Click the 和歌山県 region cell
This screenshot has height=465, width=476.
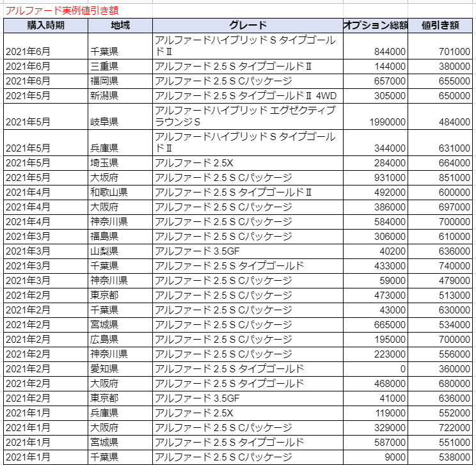(120, 193)
